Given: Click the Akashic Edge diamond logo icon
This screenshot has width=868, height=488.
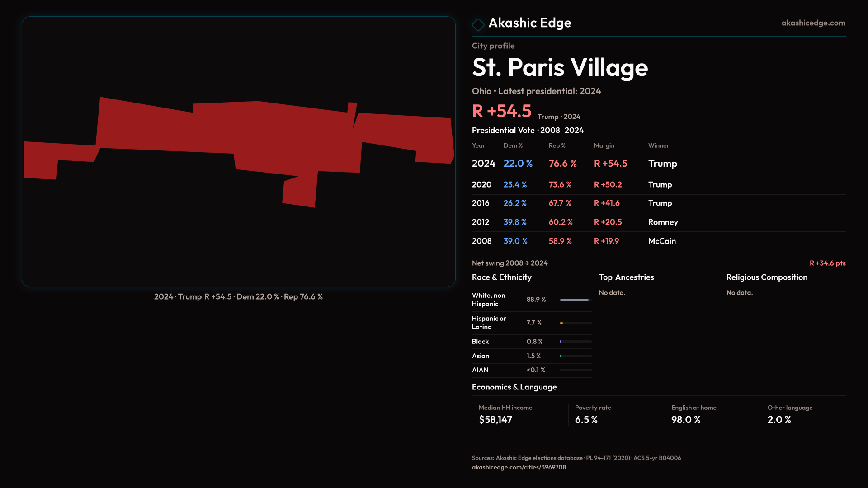Looking at the screenshot, I should (478, 24).
